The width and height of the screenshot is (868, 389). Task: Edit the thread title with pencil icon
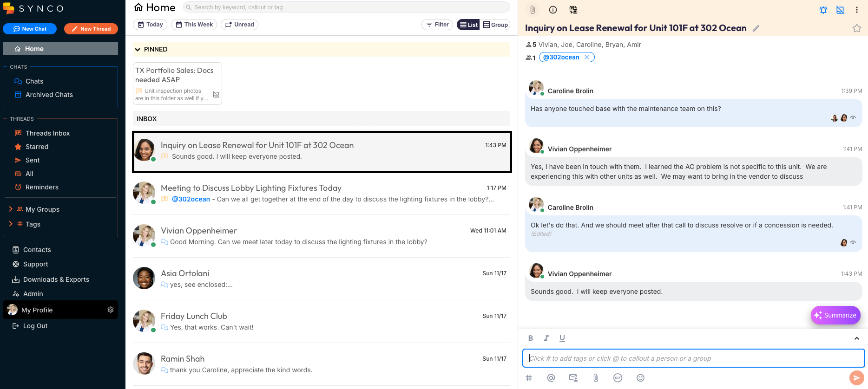pyautogui.click(x=756, y=28)
